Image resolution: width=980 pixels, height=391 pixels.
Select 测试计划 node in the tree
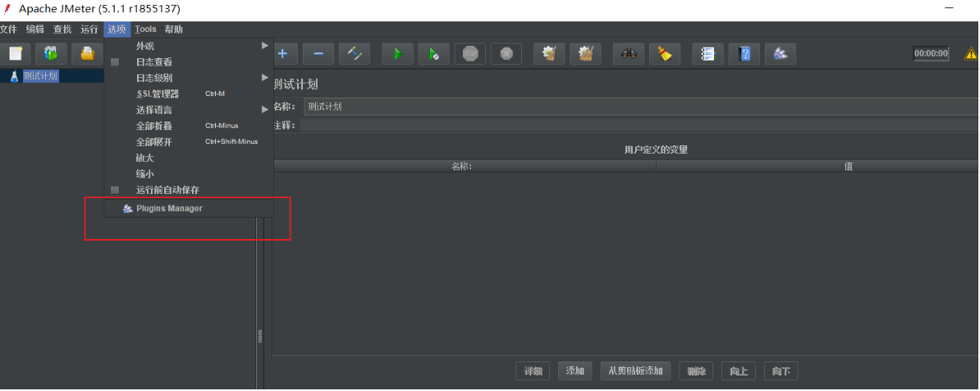click(x=40, y=76)
